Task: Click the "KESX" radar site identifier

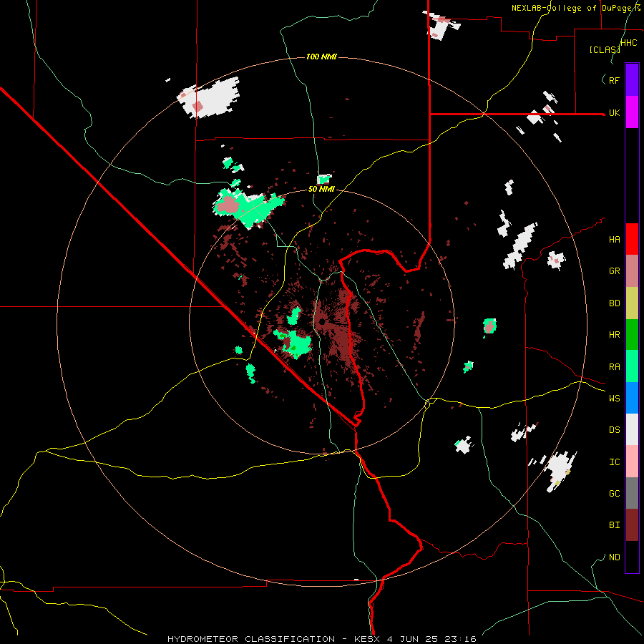Action: pos(367,639)
